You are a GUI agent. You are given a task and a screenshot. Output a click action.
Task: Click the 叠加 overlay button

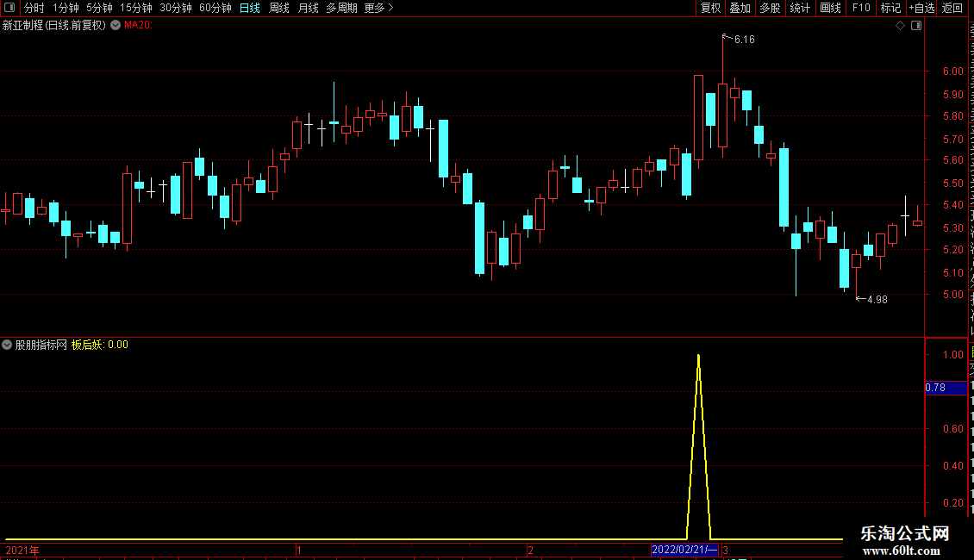pyautogui.click(x=740, y=8)
